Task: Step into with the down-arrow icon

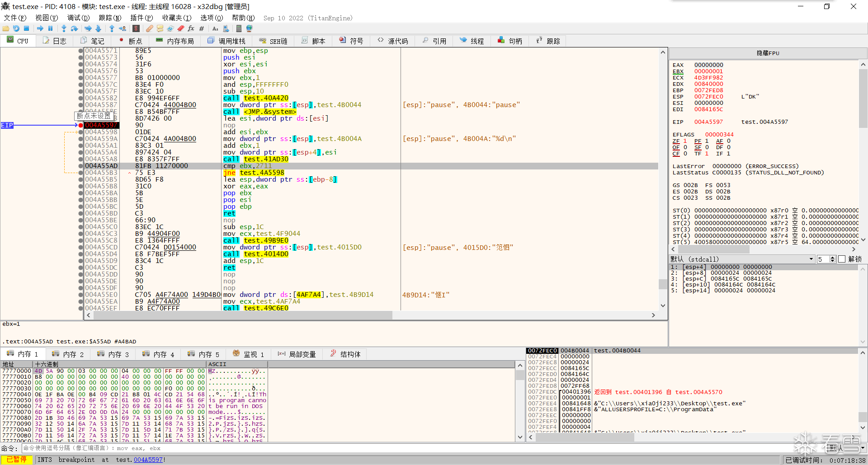Action: click(64, 28)
